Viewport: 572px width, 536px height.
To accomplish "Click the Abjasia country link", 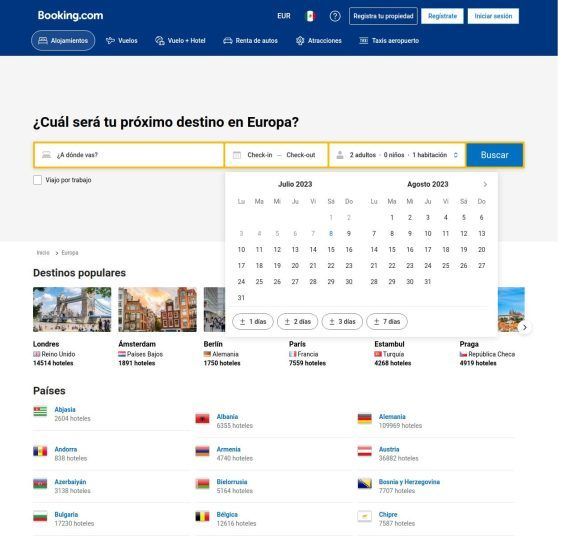I will (x=65, y=409).
